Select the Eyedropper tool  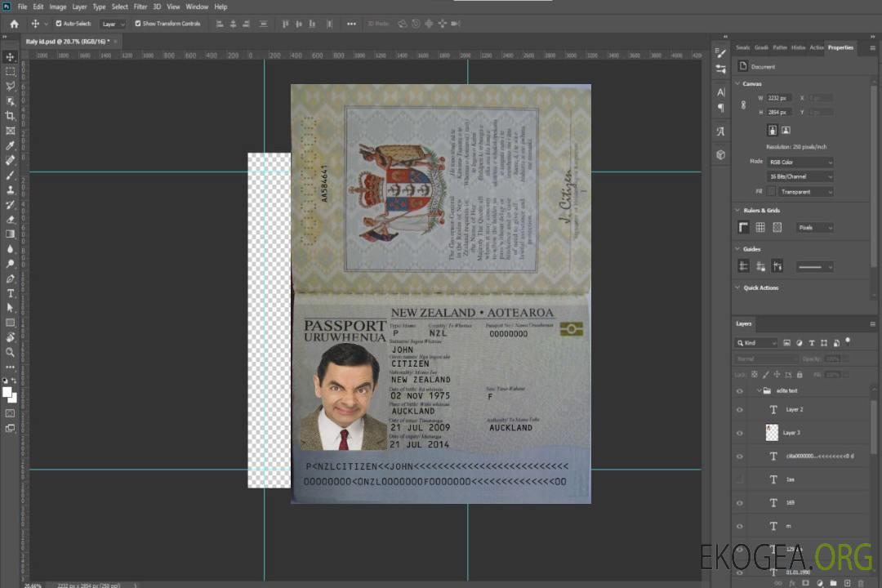[x=10, y=145]
